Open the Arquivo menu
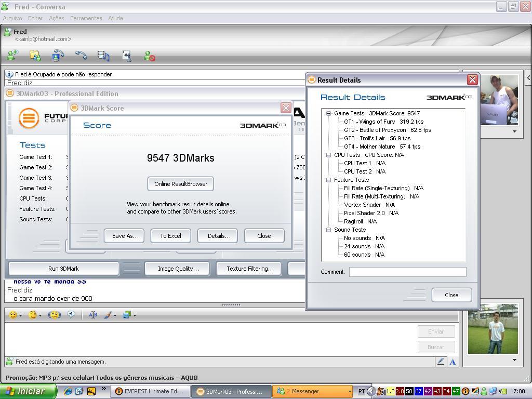Viewport: 532px width, 399px height. click(12, 18)
